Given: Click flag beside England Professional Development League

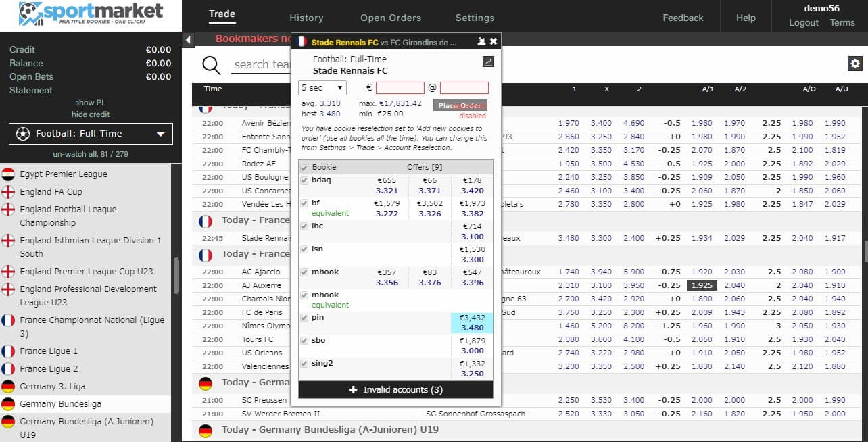Looking at the screenshot, I should tap(8, 289).
